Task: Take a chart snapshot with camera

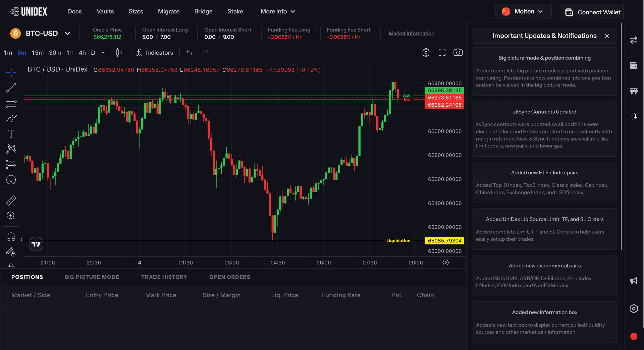Action: pos(458,52)
